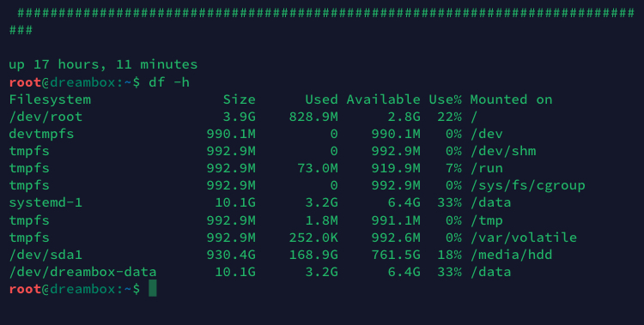Click the 'Size' column header

click(x=239, y=99)
